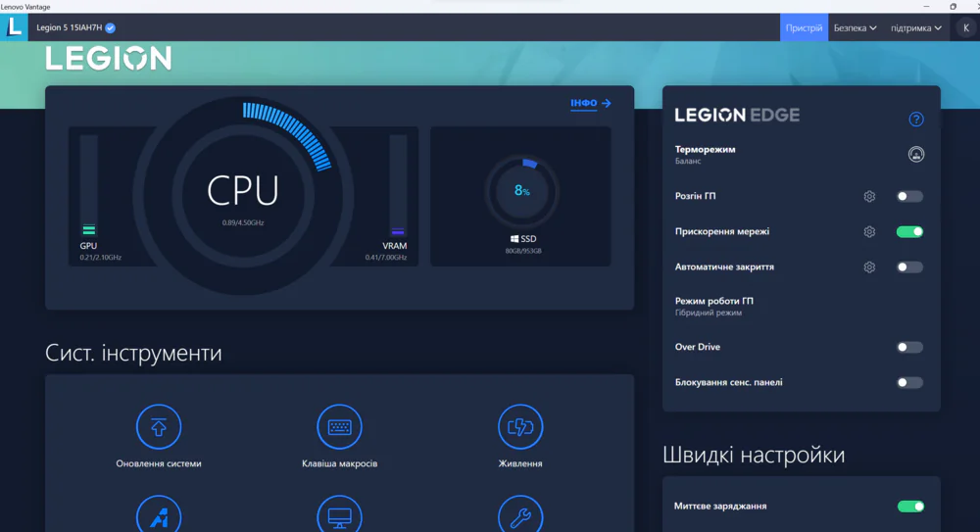
Task: Click the Оновлення системи label
Action: click(159, 463)
